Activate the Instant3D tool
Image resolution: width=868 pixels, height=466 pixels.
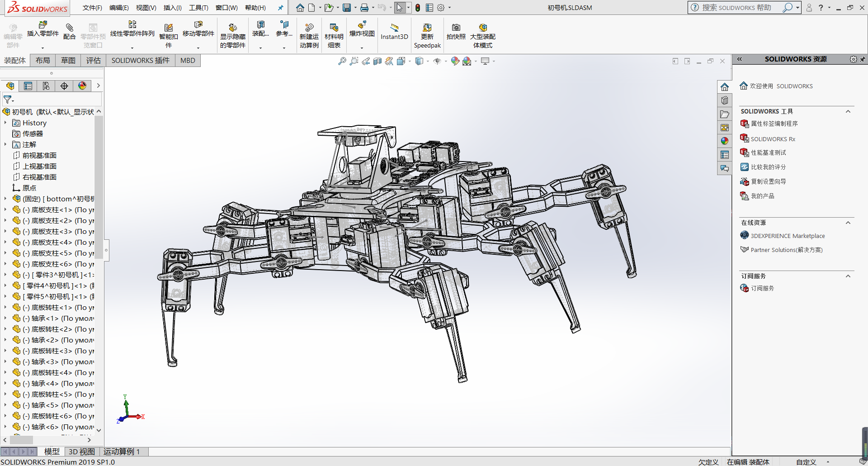[394, 32]
